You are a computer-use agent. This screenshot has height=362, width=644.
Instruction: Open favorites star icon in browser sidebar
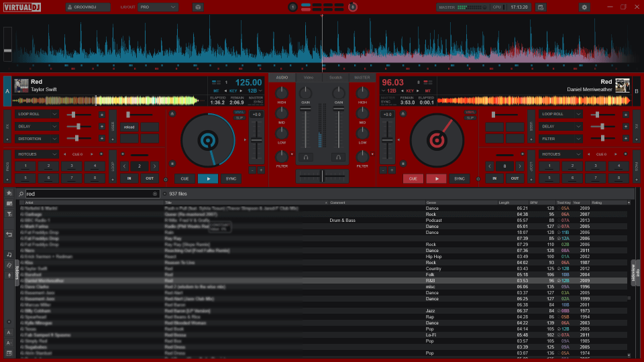(x=9, y=193)
